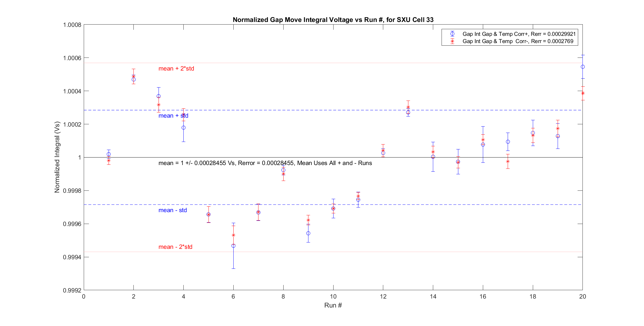Image resolution: width=644 pixels, height=326 pixels.
Task: Select the 'Normalized Integral (Vs)' y-axis label
Action: 57,157
